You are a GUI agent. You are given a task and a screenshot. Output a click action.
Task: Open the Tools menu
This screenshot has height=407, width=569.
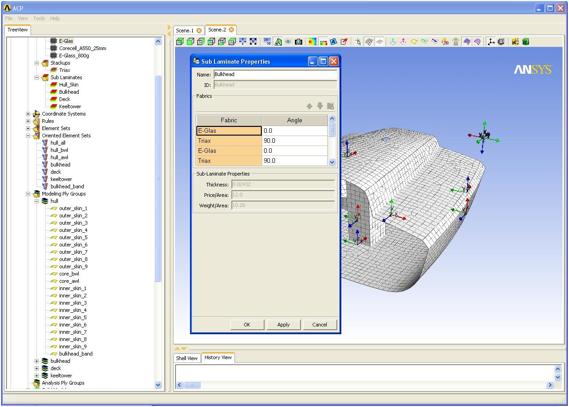39,18
